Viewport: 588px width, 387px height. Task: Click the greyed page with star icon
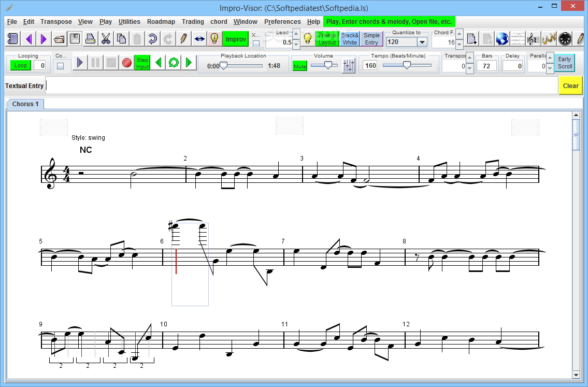point(487,39)
